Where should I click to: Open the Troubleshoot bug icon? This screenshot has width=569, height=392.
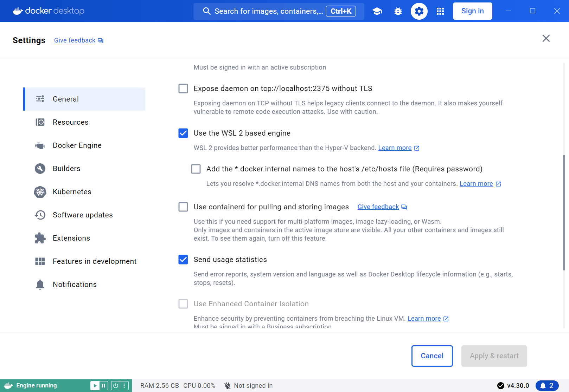(398, 11)
